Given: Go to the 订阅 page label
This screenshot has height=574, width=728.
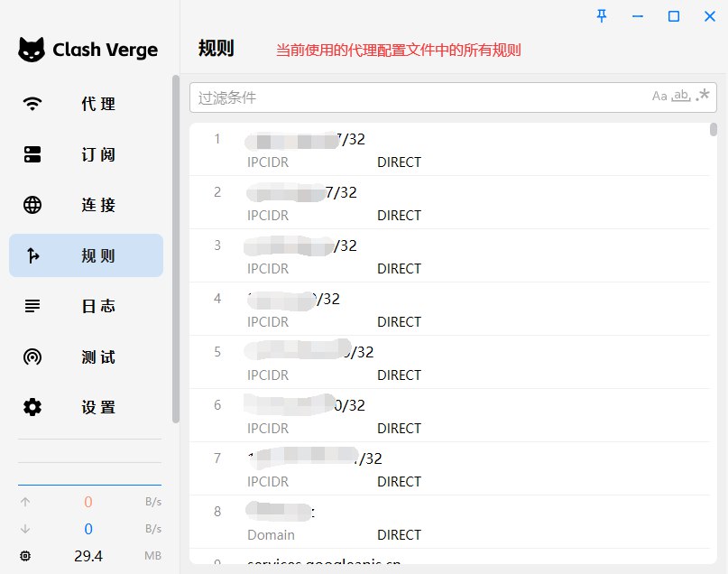Looking at the screenshot, I should (98, 154).
